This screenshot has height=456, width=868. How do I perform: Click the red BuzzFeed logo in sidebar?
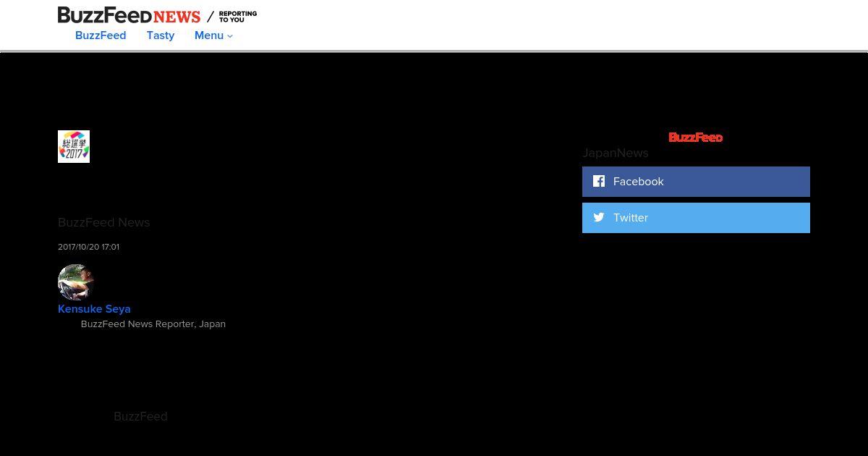pyautogui.click(x=696, y=138)
